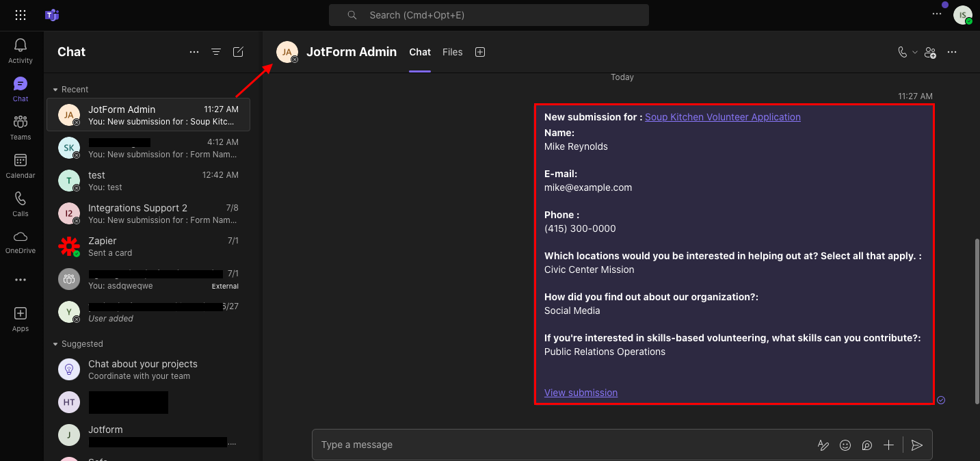Click the name Mike Reynolds

pos(576,146)
